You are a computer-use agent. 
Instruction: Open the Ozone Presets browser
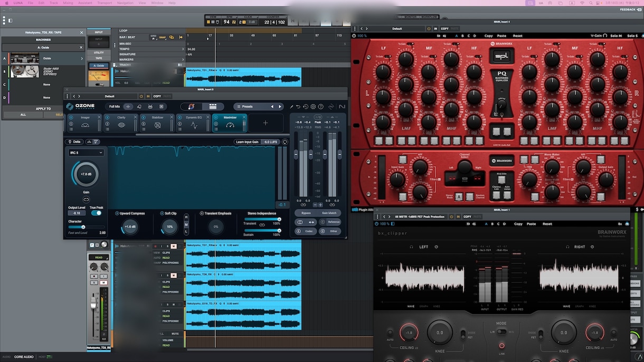[x=247, y=107]
